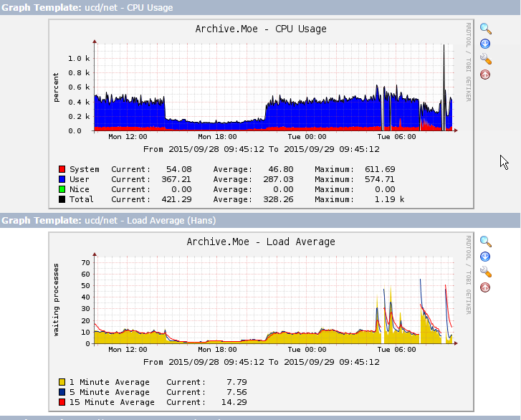
Task: Click red up-arrow icon beside Load Average graph
Action: pyautogui.click(x=485, y=287)
